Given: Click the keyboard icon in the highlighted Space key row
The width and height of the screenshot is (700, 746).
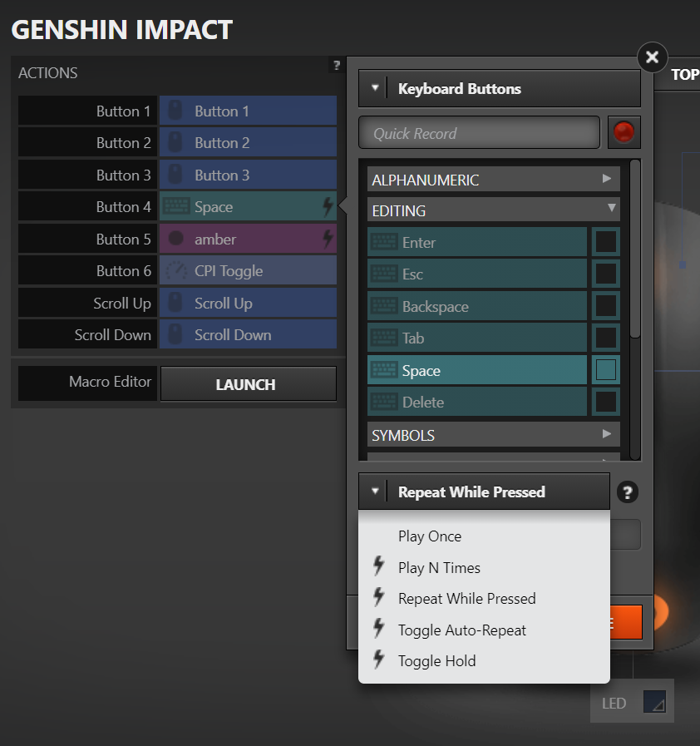Looking at the screenshot, I should tap(384, 369).
